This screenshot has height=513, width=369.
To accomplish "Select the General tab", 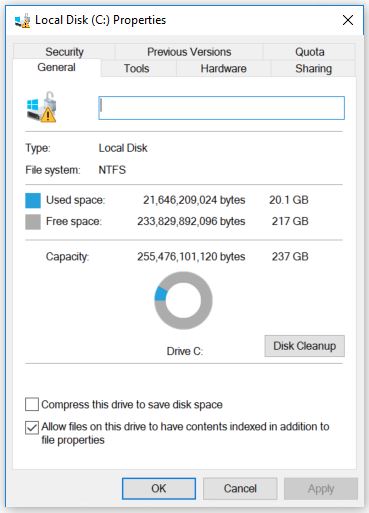I will (56, 67).
